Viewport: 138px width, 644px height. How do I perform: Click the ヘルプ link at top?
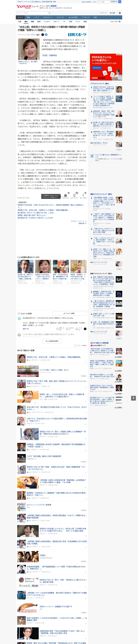(x=94, y=2)
